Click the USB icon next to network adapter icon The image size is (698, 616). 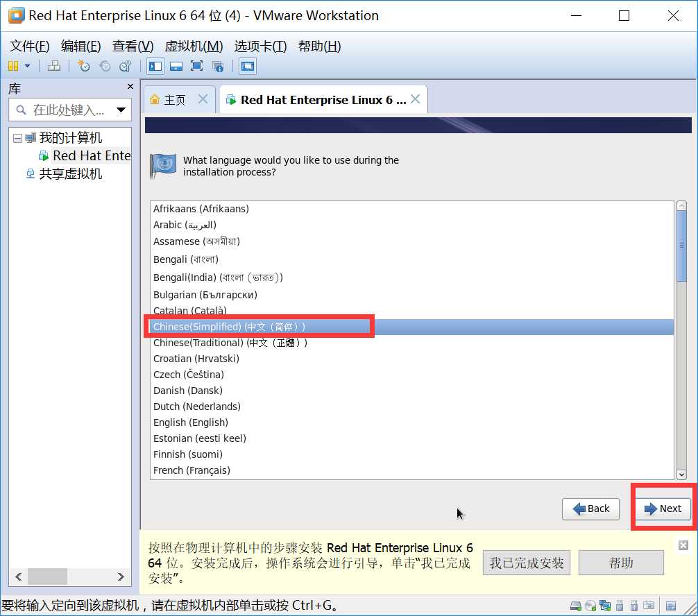(619, 606)
